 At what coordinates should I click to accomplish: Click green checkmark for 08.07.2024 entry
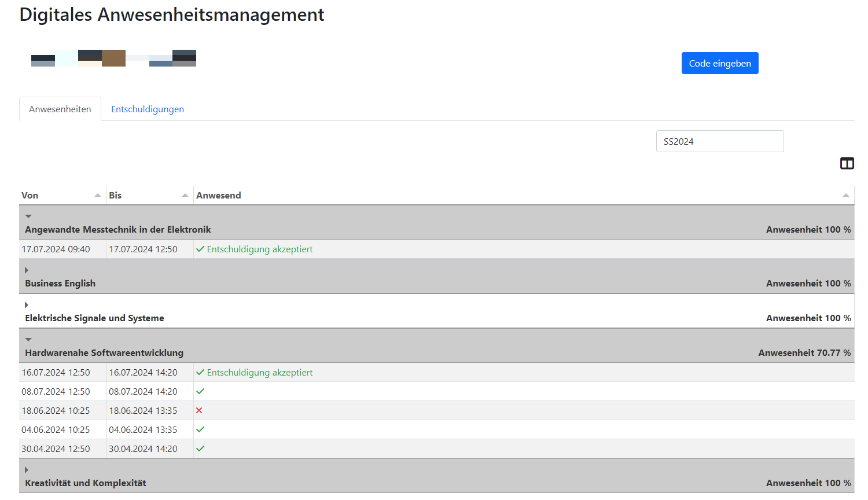click(200, 392)
